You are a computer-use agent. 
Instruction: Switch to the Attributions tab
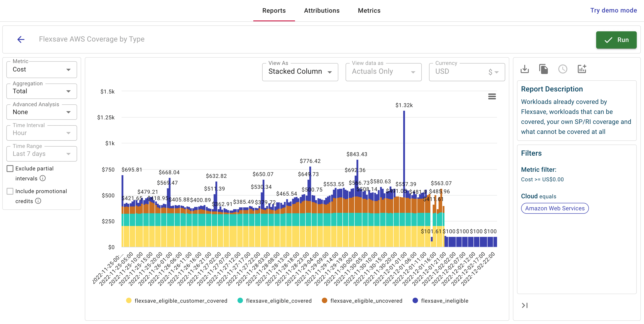[322, 10]
